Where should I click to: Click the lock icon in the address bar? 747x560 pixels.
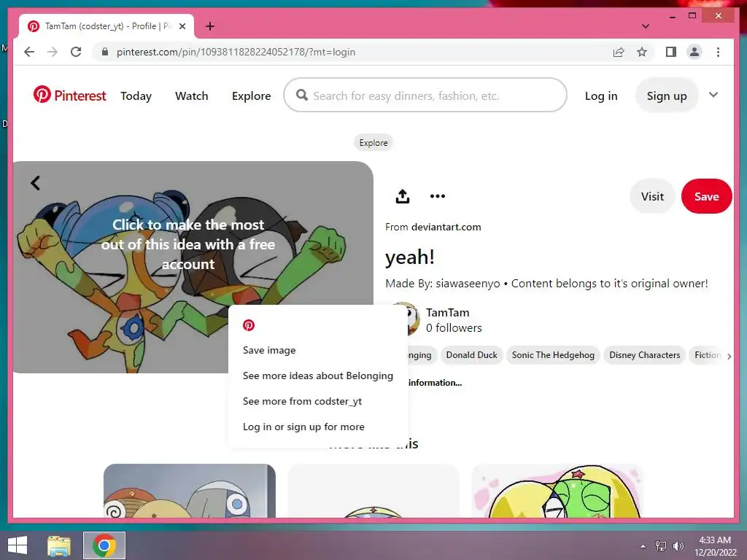tap(105, 52)
